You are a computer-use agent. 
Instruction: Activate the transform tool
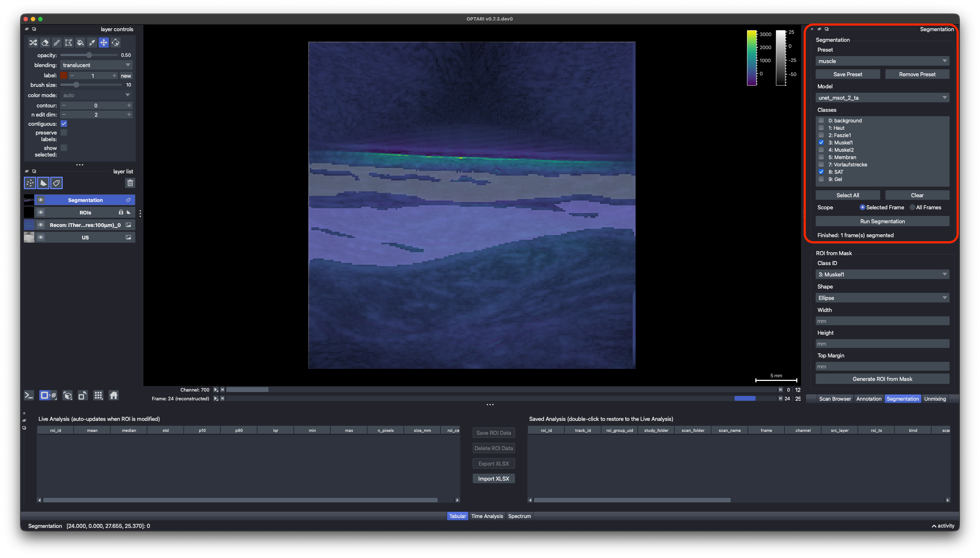[116, 43]
